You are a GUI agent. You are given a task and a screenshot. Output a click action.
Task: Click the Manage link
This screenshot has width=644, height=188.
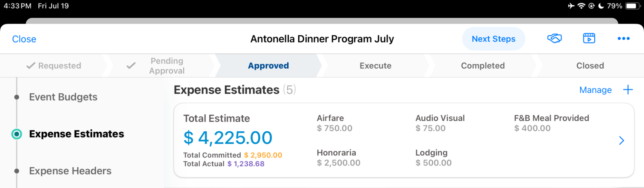coord(595,90)
